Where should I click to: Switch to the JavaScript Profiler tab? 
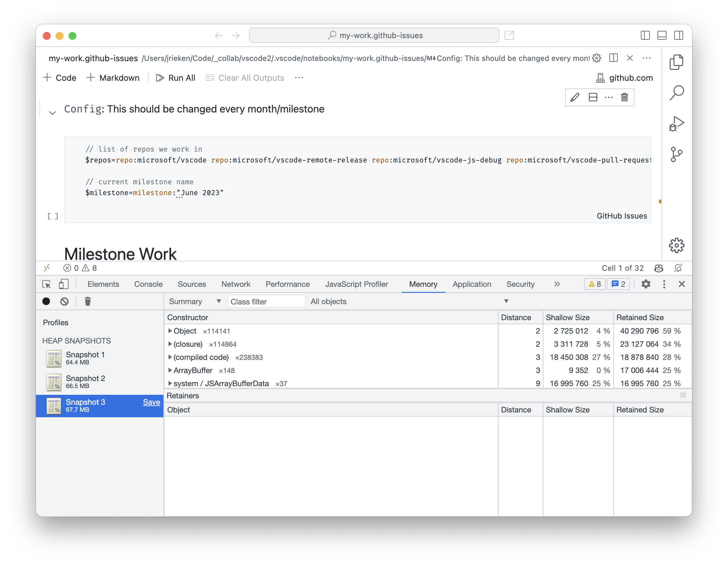[356, 284]
